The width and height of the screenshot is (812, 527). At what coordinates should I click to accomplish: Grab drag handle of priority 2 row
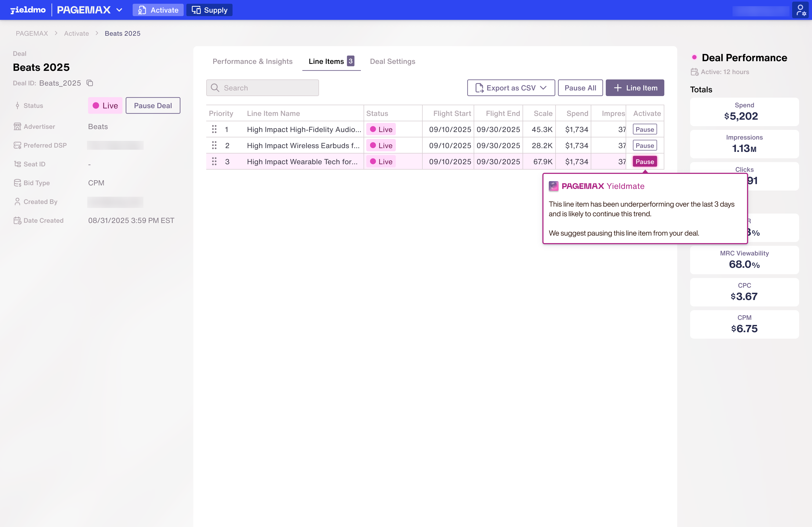point(214,145)
